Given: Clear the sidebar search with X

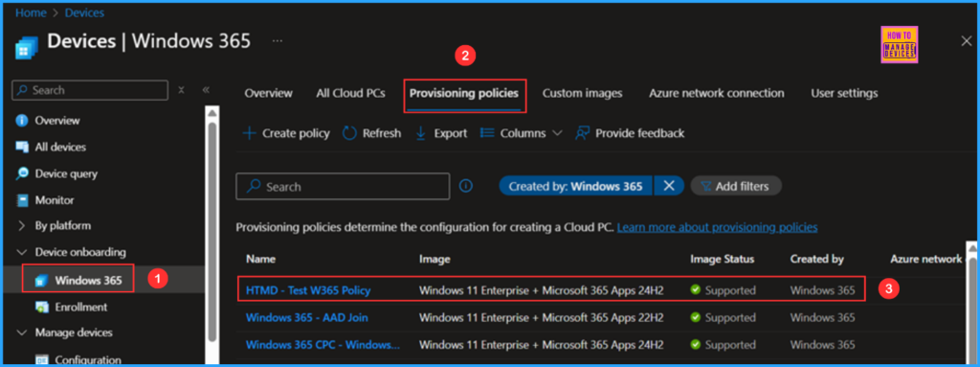Looking at the screenshot, I should click(x=181, y=90).
